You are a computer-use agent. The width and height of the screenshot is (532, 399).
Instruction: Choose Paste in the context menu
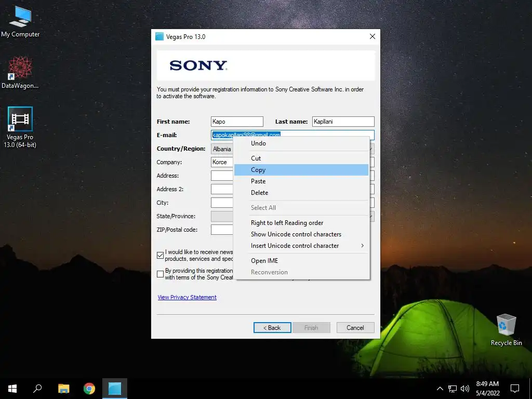click(x=301, y=181)
